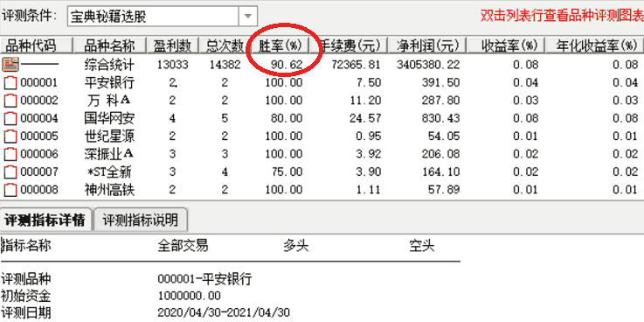Click the 评测日期 label
Screen dimensions: 644x322
(26, 312)
